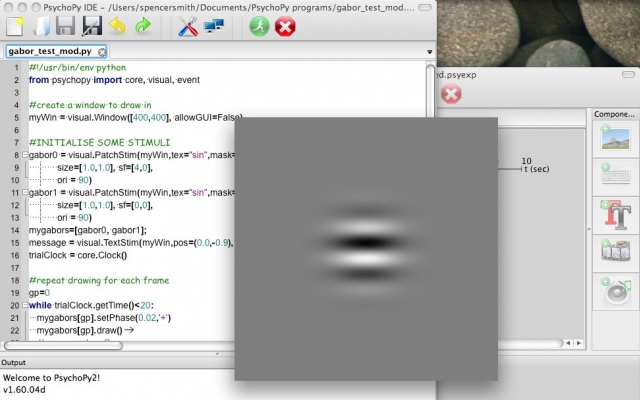Screen dimensions: 640x400
Task: Click the "#INITIALISE SOME STIMULI" comment
Action: click(99, 142)
